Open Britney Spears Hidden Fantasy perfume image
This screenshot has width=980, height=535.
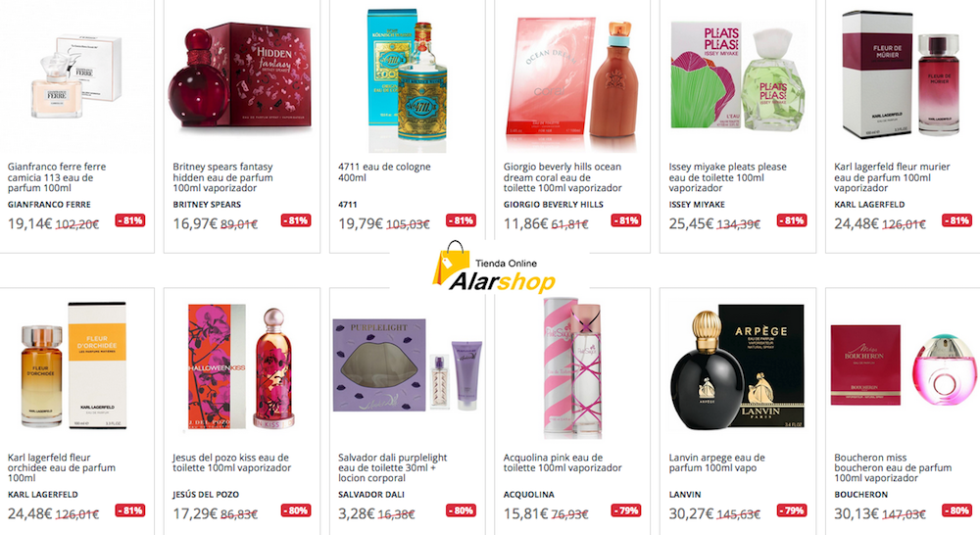[241, 75]
